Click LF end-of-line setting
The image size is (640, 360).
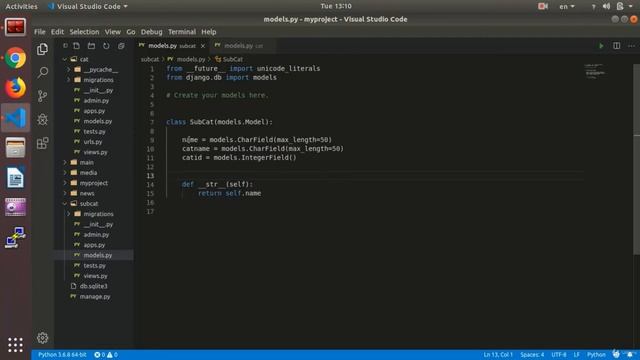(577, 355)
